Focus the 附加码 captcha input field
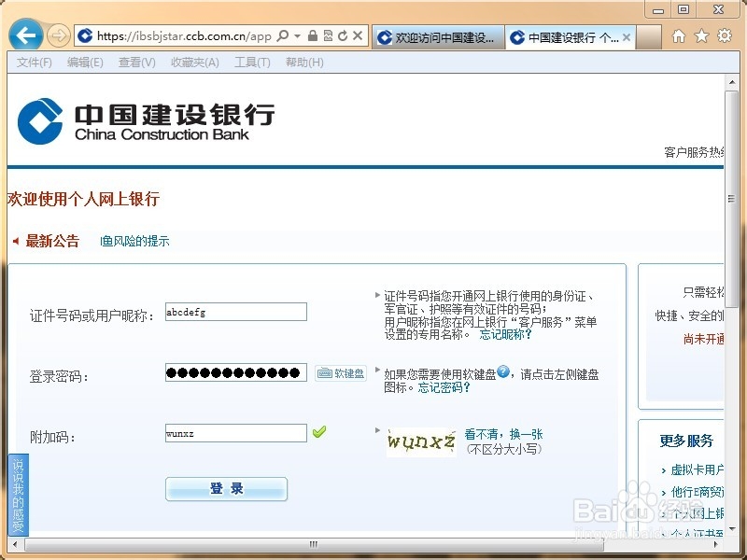The image size is (747, 560). (236, 433)
